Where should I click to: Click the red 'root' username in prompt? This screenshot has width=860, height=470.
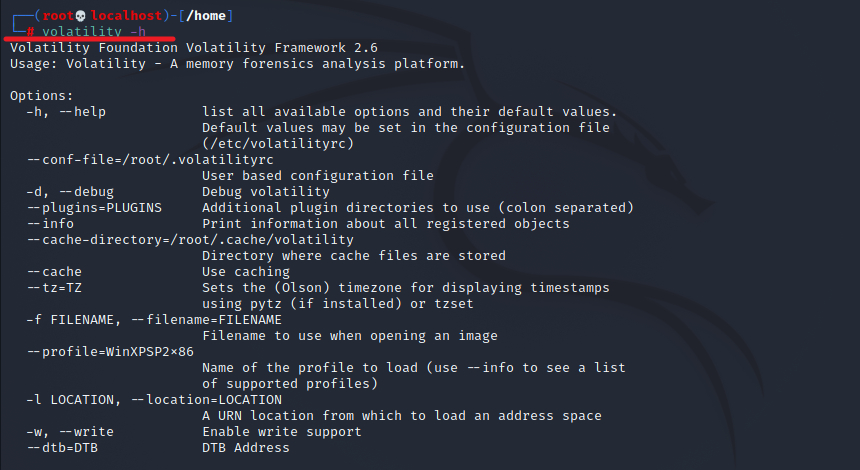pos(57,16)
